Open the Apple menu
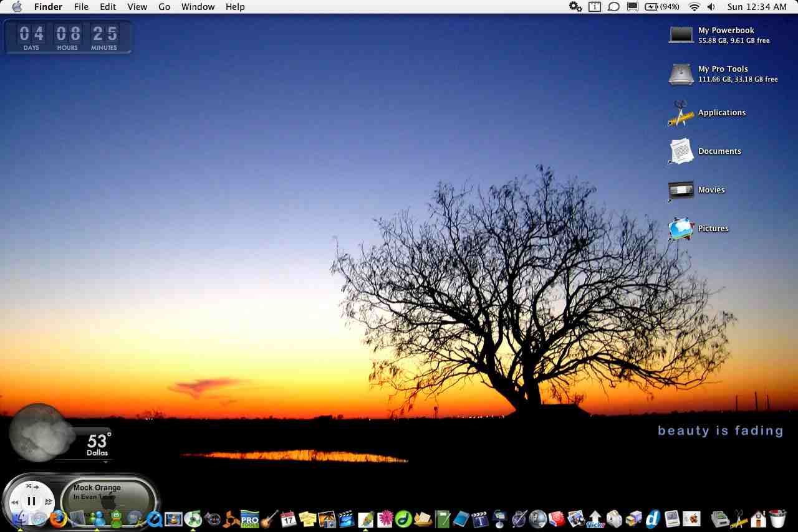The image size is (798, 532). click(x=17, y=7)
